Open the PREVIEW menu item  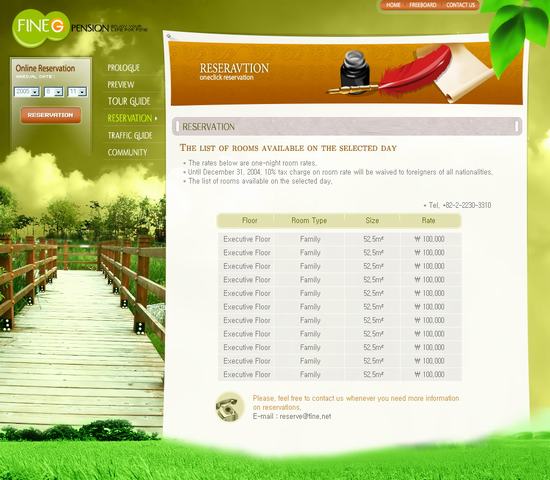click(121, 85)
